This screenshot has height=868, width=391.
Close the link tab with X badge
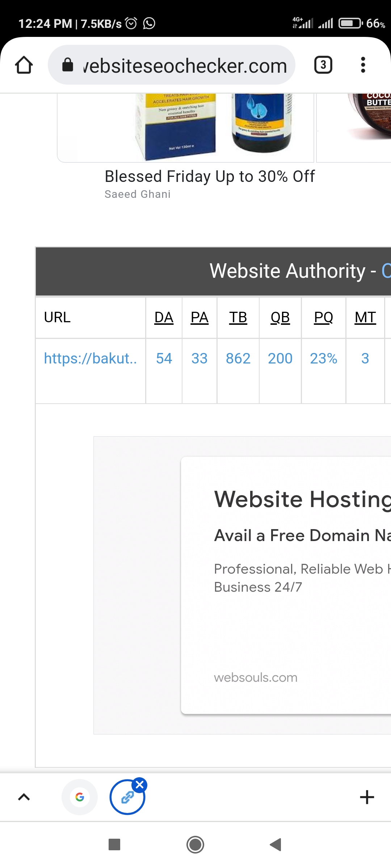(x=140, y=785)
